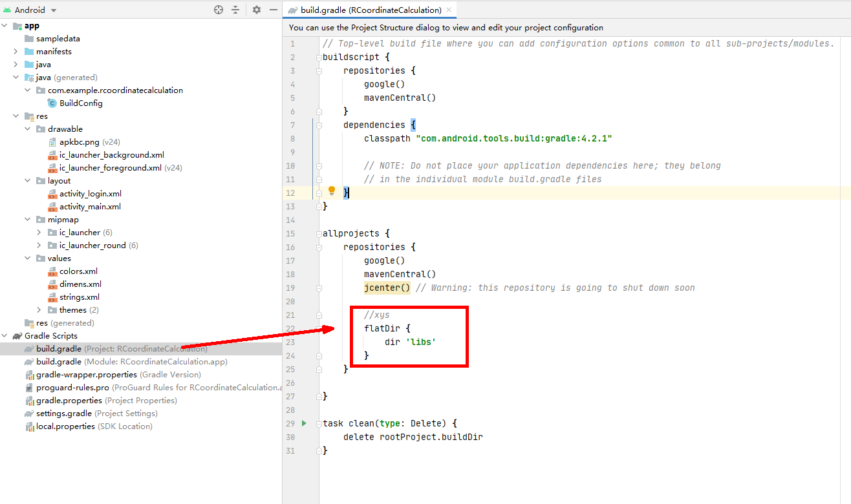Image resolution: width=851 pixels, height=504 pixels.
Task: Click line number 19 in gutter
Action: coord(290,288)
